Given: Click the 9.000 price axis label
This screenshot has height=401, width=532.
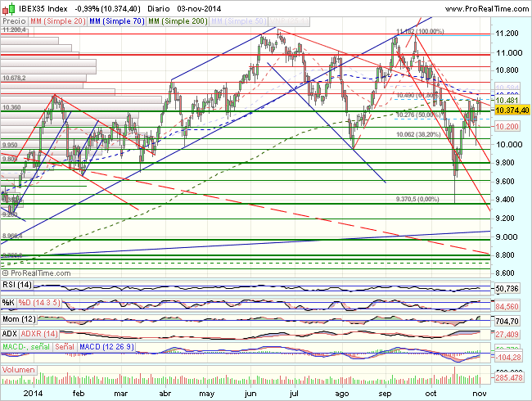Looking at the screenshot, I should 507,237.
